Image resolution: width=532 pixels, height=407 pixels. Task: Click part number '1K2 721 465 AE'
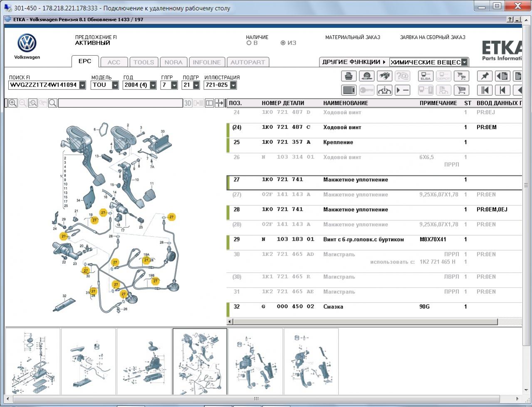coord(288,292)
